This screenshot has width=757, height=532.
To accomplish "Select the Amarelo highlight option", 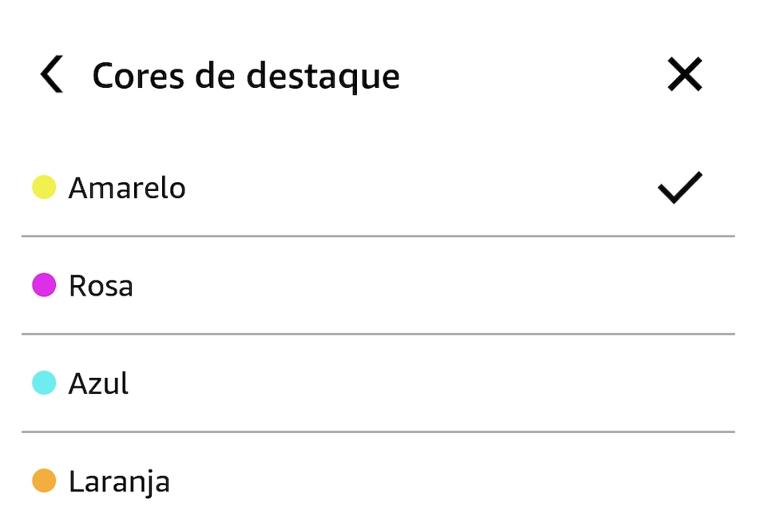I will [x=128, y=188].
